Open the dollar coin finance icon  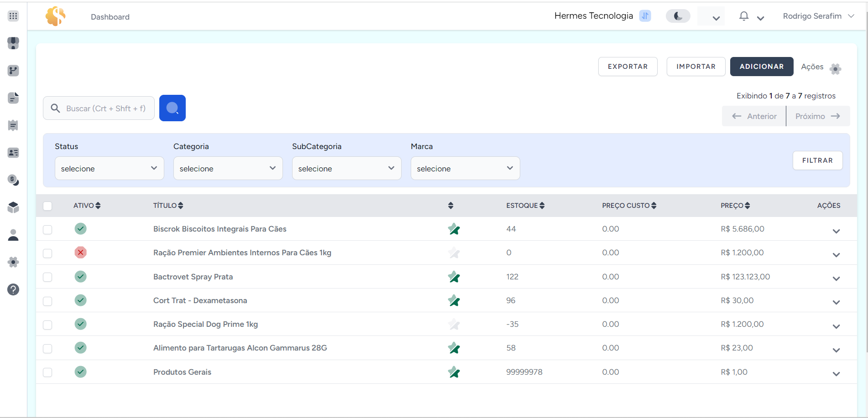point(13,180)
